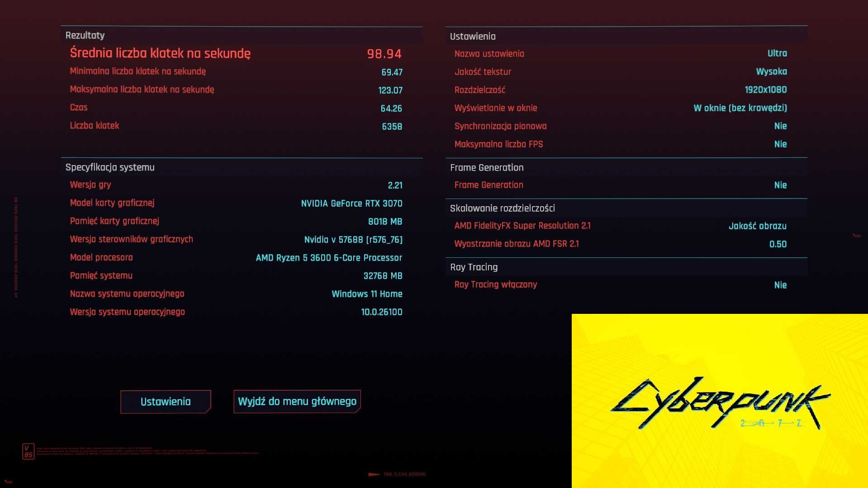Open the Ustawienia button

coord(166,402)
